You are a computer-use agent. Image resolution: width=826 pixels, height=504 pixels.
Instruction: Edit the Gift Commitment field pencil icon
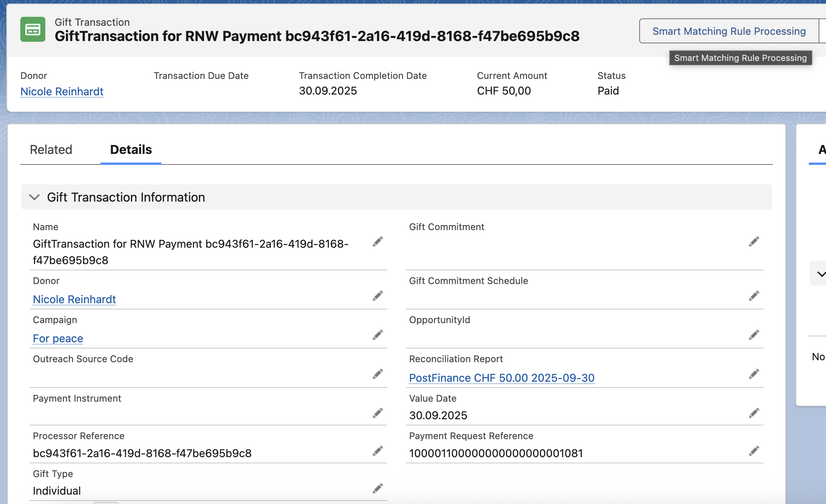(754, 242)
